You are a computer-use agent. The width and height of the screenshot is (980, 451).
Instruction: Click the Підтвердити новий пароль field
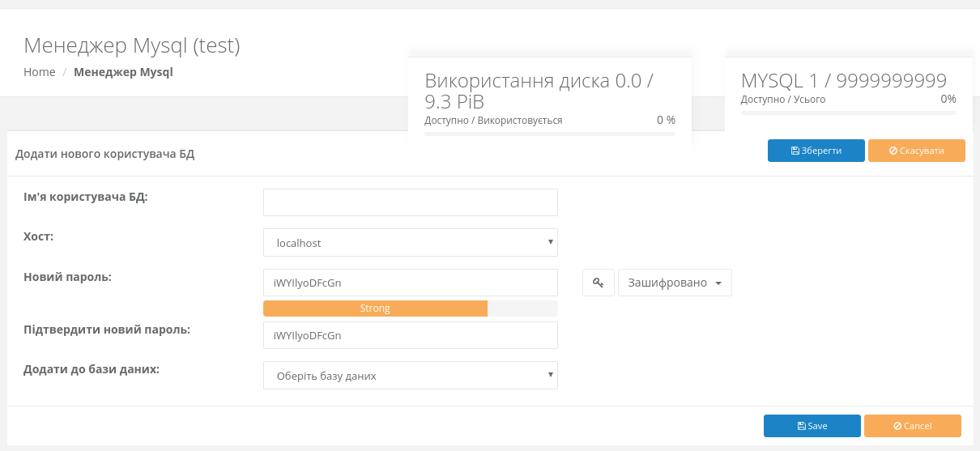click(x=410, y=335)
